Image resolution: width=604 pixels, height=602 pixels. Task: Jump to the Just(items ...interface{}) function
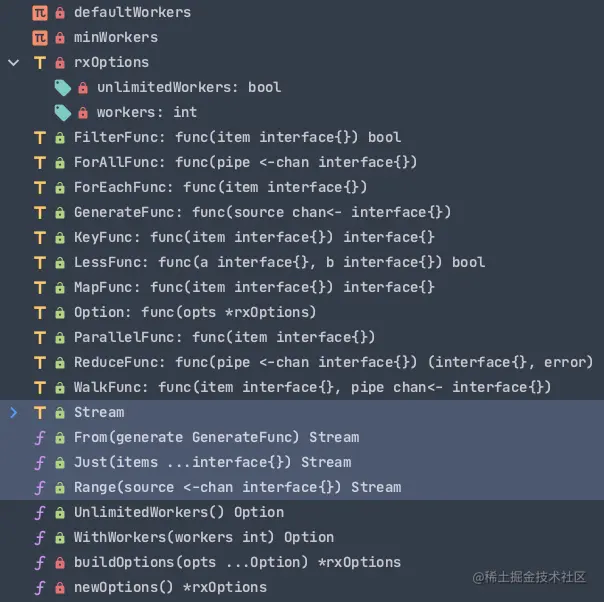tap(212, 462)
